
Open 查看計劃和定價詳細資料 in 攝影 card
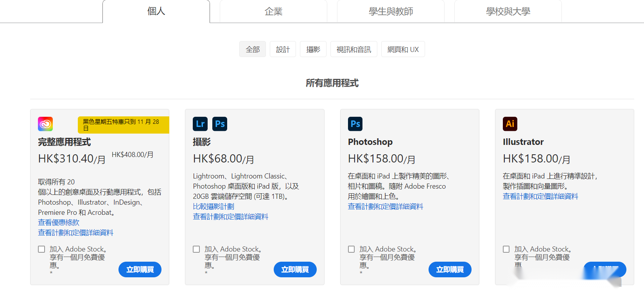tap(231, 216)
